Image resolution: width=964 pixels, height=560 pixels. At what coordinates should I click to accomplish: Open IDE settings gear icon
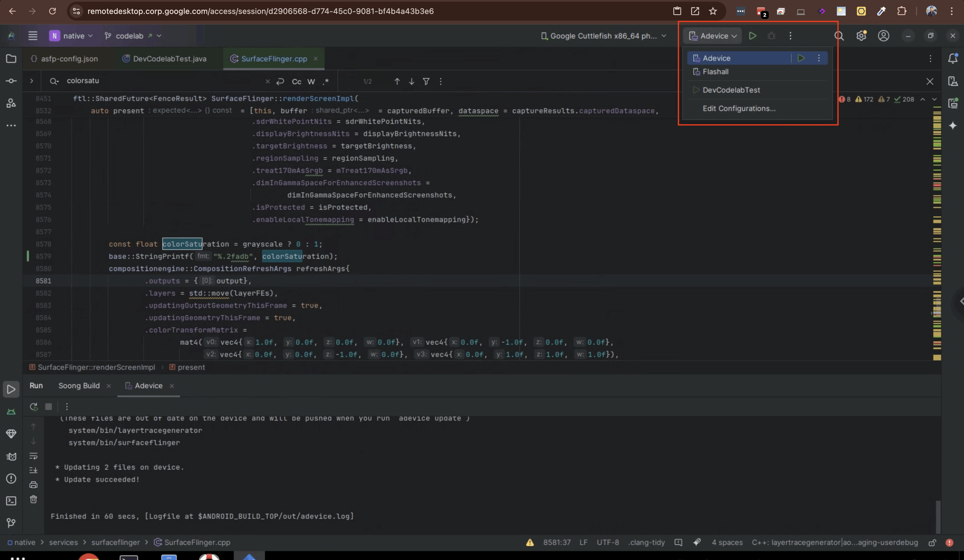(861, 36)
